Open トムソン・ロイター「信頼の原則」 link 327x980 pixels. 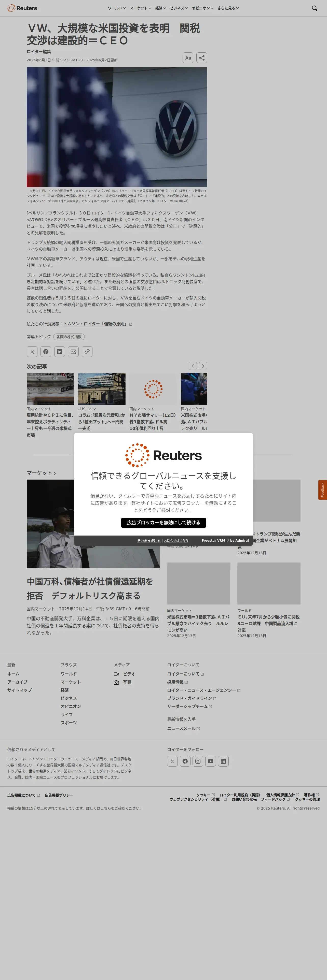(x=98, y=324)
